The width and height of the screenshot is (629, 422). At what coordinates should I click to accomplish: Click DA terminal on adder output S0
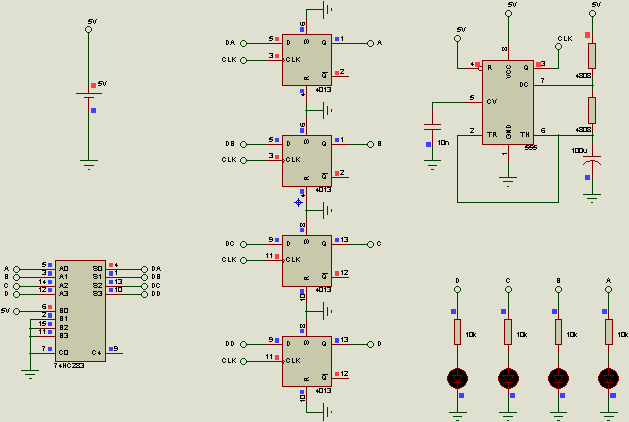click(x=144, y=269)
